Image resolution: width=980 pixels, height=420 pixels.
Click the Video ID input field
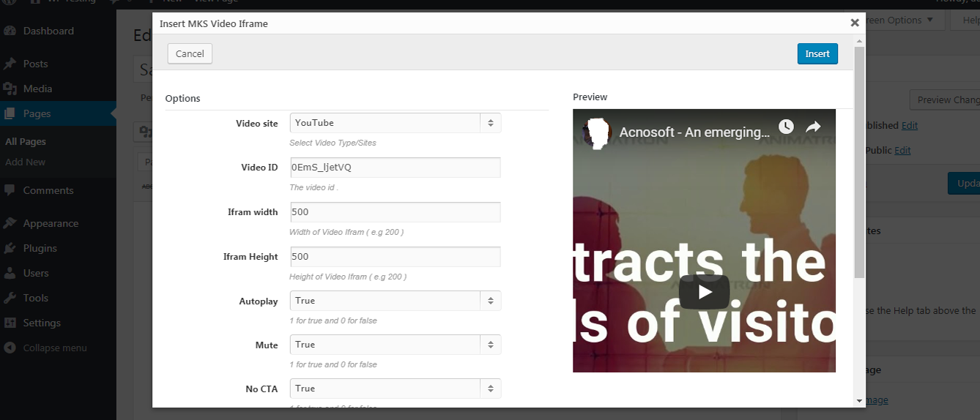pos(395,168)
